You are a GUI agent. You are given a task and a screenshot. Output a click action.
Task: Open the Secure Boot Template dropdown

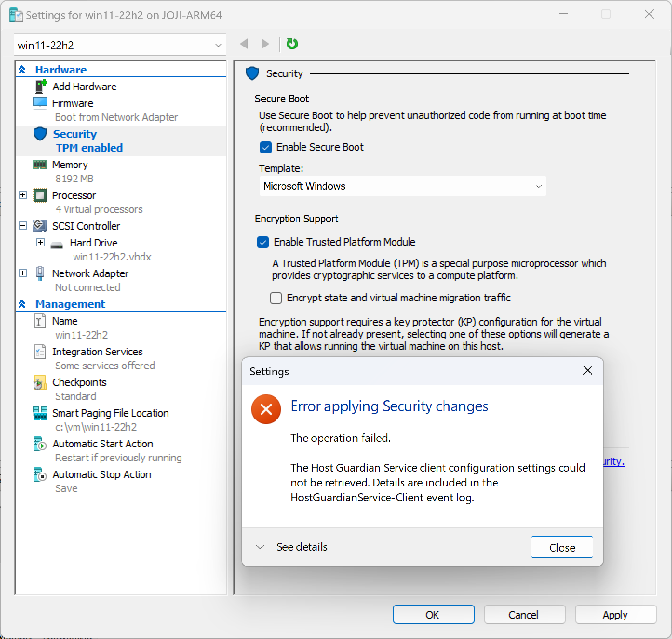[402, 186]
